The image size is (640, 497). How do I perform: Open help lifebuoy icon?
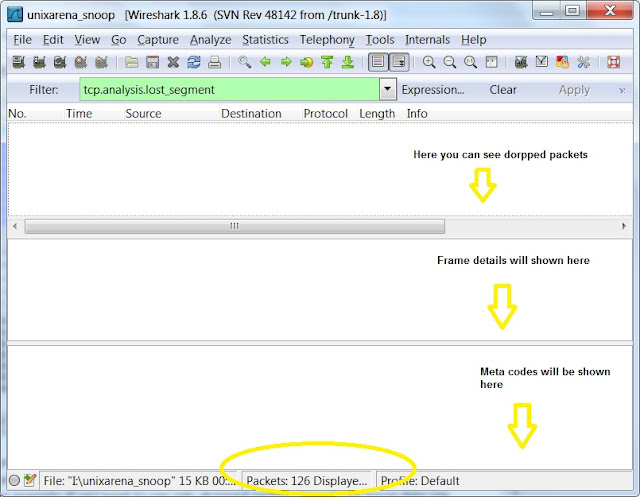(x=613, y=62)
